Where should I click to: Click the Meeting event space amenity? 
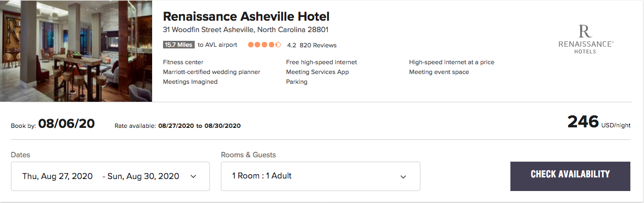439,72
